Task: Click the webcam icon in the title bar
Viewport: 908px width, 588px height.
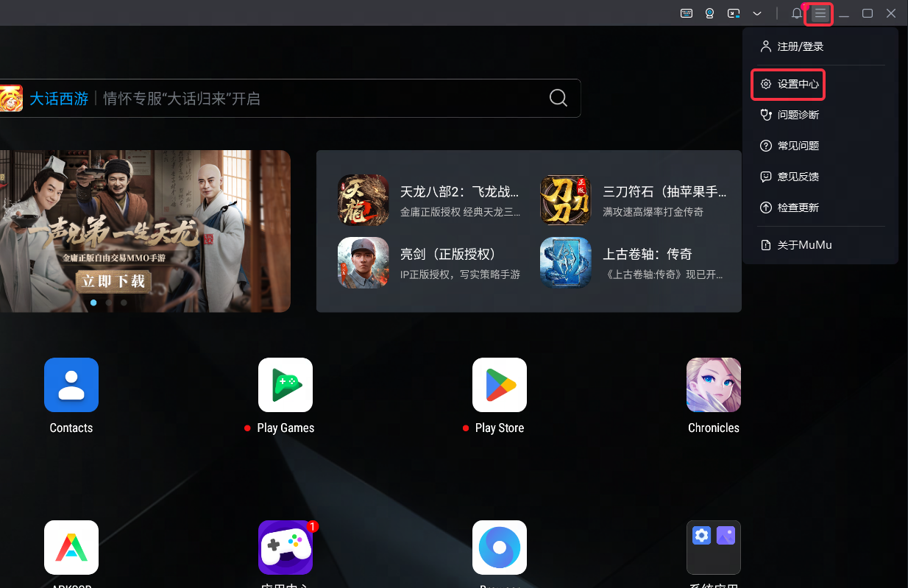Action: [x=710, y=13]
